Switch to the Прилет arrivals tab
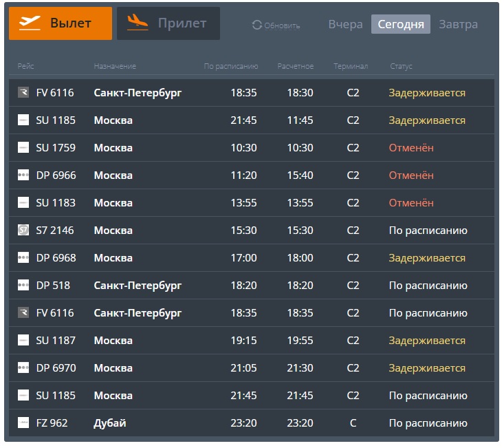Screen dimensions: 504x448 pyautogui.click(x=168, y=23)
